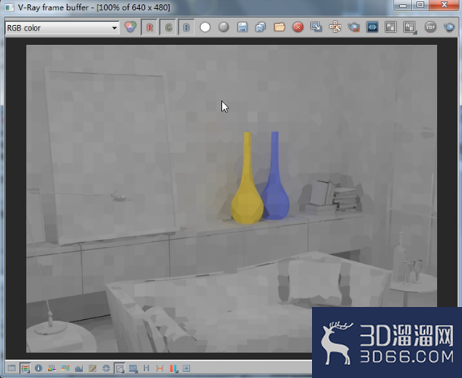Click the A/B compare options icon with arrow
The height and width of the screenshot is (378, 462).
[410, 27]
